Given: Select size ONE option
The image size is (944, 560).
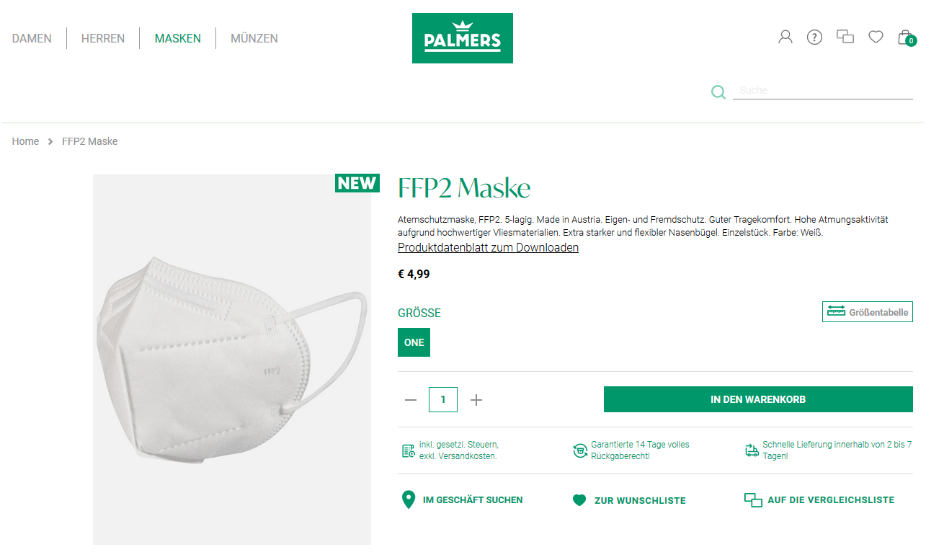Looking at the screenshot, I should (414, 342).
